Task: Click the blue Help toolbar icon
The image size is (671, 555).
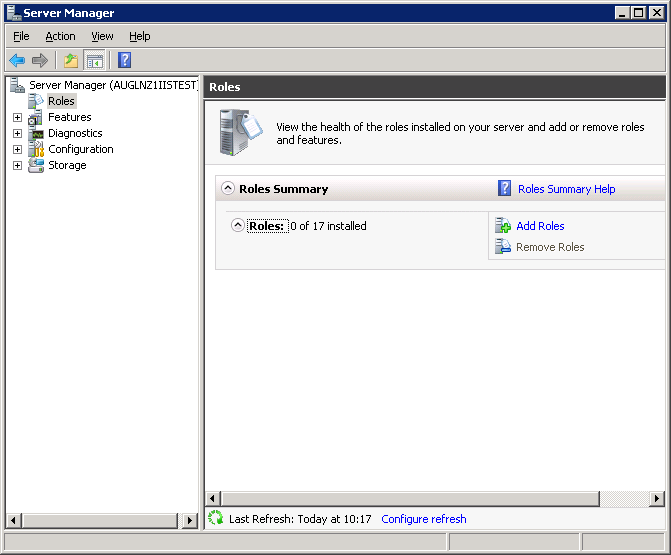Action: tap(125, 60)
